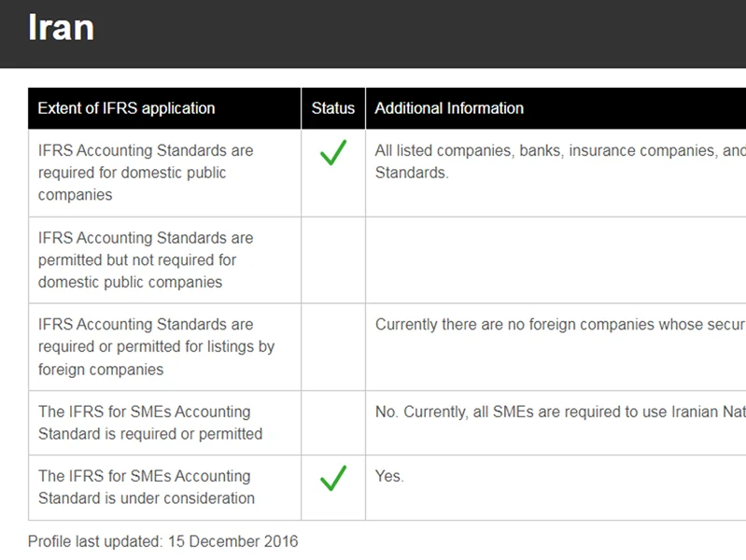
Task: Click the Status column header
Action: [333, 108]
